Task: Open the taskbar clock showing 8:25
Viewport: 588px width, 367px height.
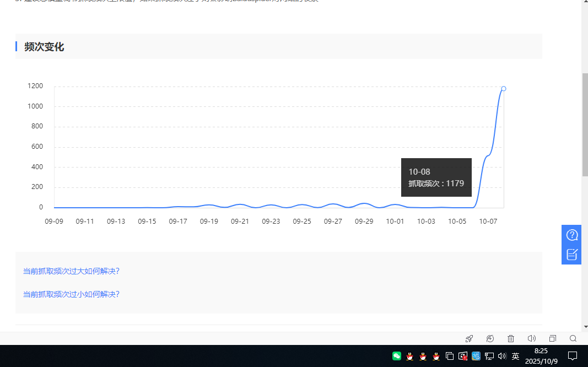Action: (x=541, y=356)
